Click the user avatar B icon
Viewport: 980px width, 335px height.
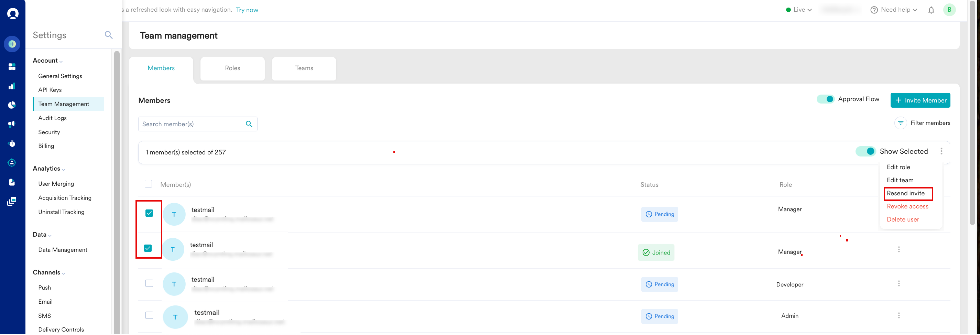coord(949,10)
